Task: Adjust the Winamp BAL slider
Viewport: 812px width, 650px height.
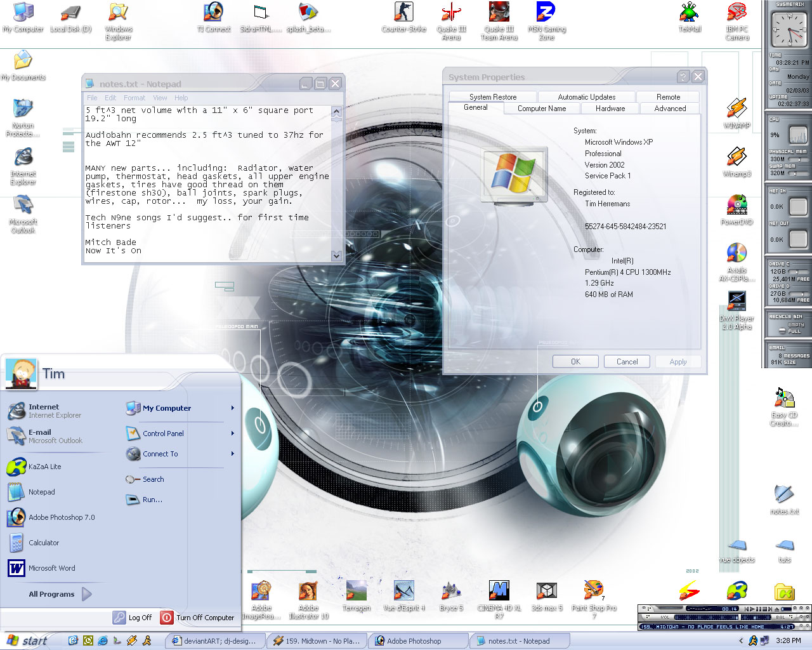Action: tap(756, 617)
